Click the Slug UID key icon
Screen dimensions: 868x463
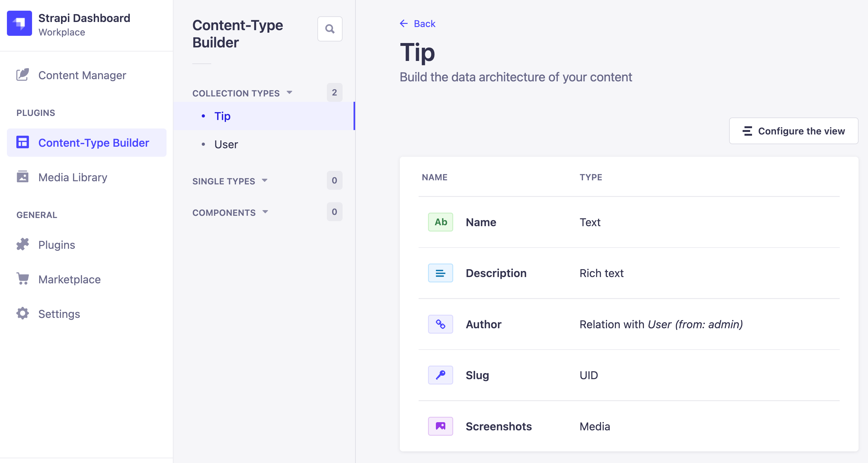click(x=440, y=375)
